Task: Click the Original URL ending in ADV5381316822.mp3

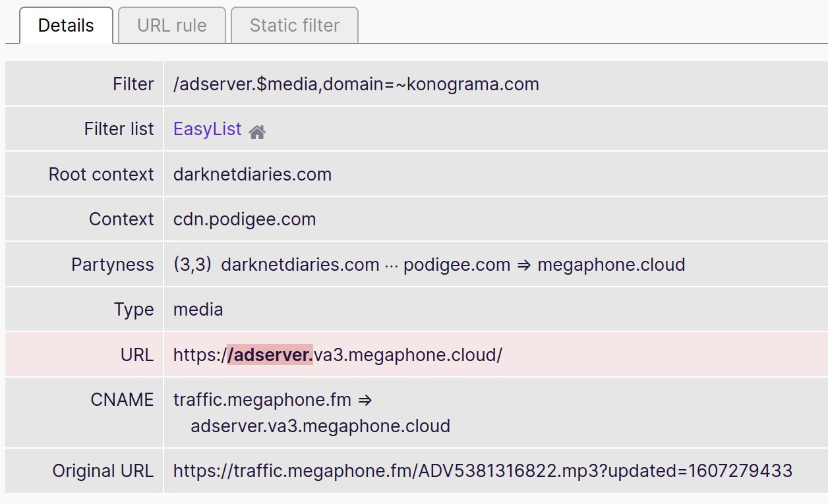Action: click(x=483, y=471)
